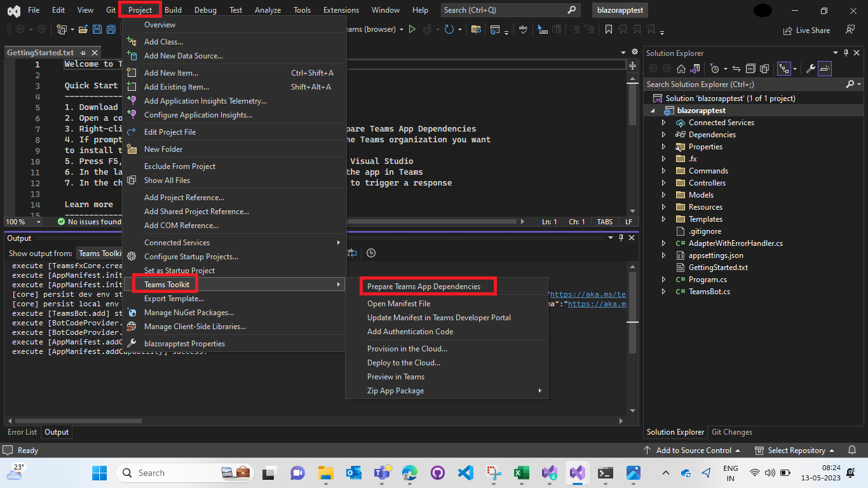Expand the Connected Services node
The height and width of the screenshot is (488, 868).
coord(663,123)
